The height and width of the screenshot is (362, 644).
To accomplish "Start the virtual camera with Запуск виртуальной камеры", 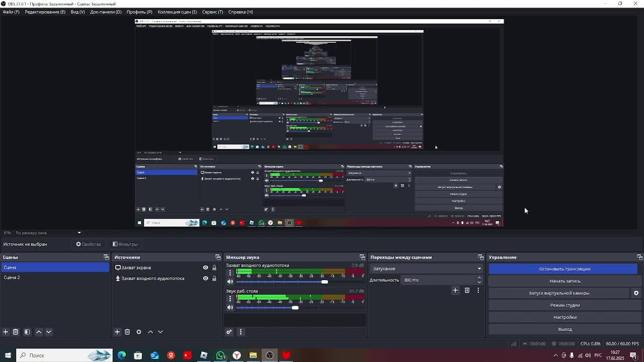I will [559, 293].
